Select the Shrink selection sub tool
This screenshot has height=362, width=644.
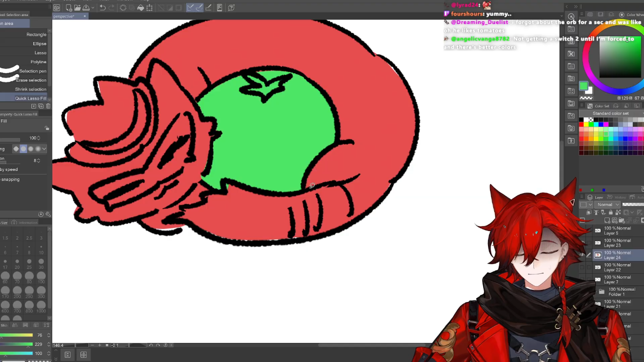click(24, 89)
